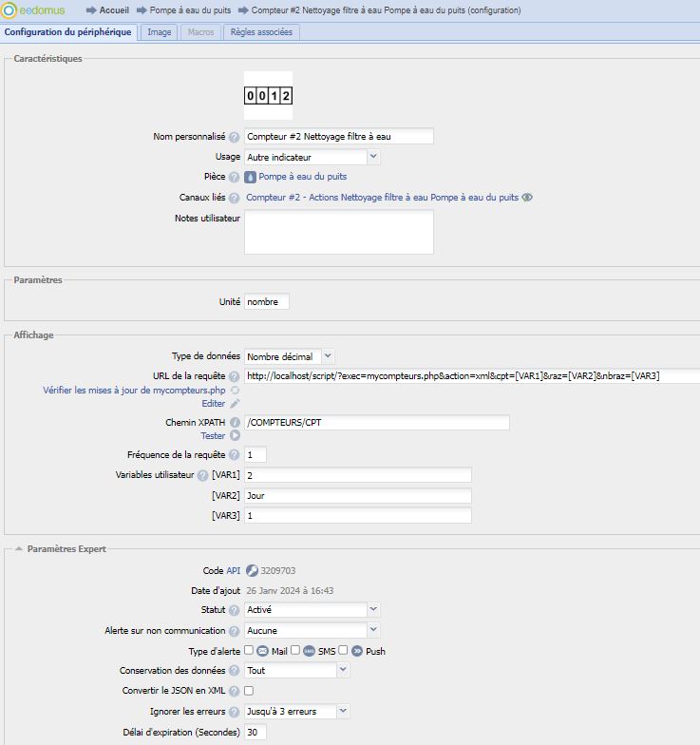
Task: Enable the Push alert checkbox
Action: point(344,651)
